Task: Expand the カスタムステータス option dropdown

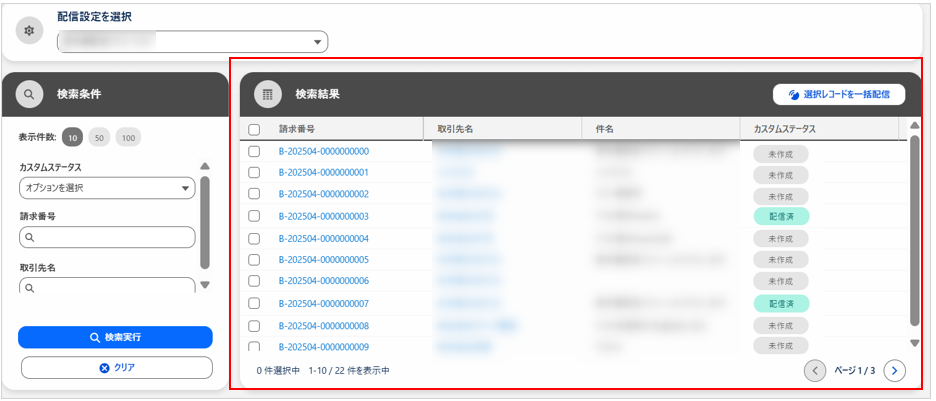Action: 107,188
